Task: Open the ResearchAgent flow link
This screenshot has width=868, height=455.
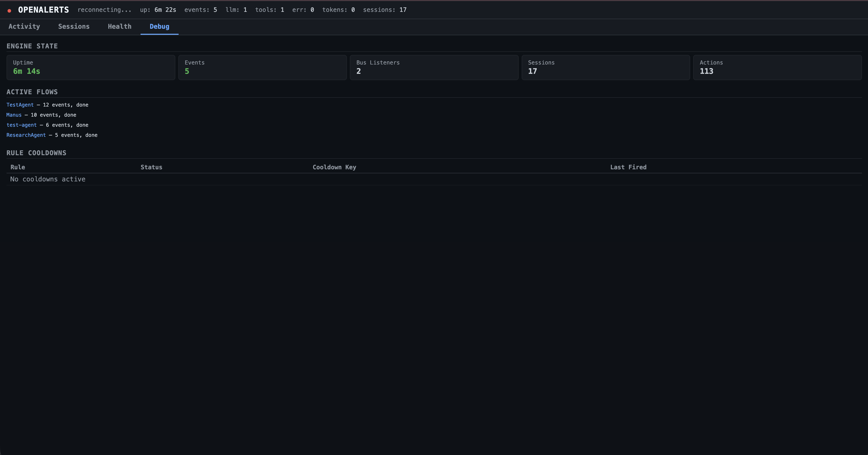Action: click(x=26, y=135)
